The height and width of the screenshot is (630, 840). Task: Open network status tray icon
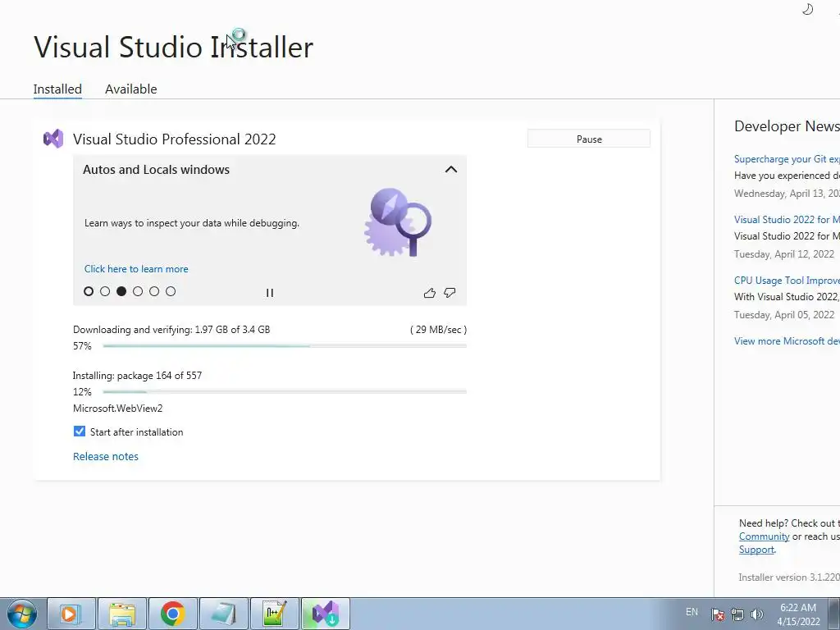(737, 614)
